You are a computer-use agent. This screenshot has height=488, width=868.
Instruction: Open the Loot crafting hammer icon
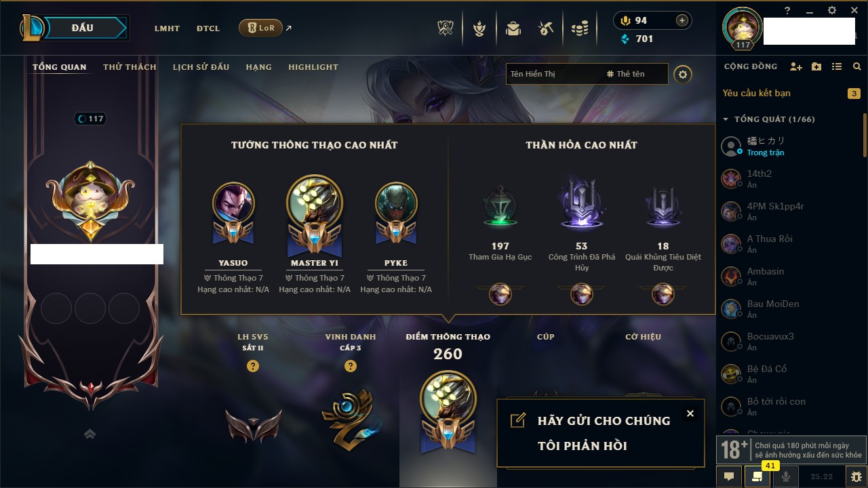(546, 28)
